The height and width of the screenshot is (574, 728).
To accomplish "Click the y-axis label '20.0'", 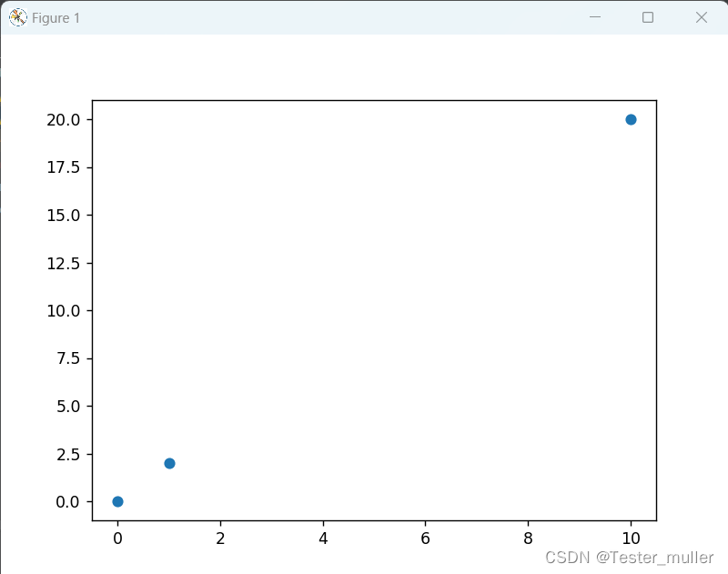I will point(63,120).
